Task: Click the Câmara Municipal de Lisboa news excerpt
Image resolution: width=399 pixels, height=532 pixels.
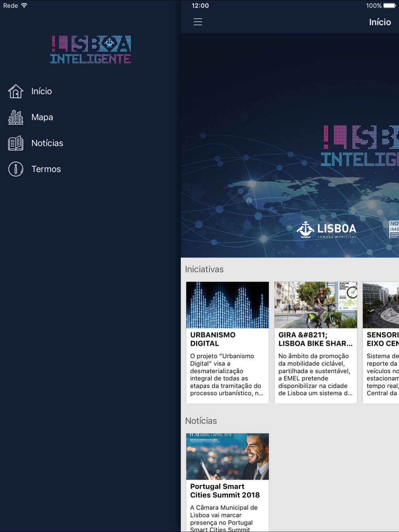Action: [224, 518]
